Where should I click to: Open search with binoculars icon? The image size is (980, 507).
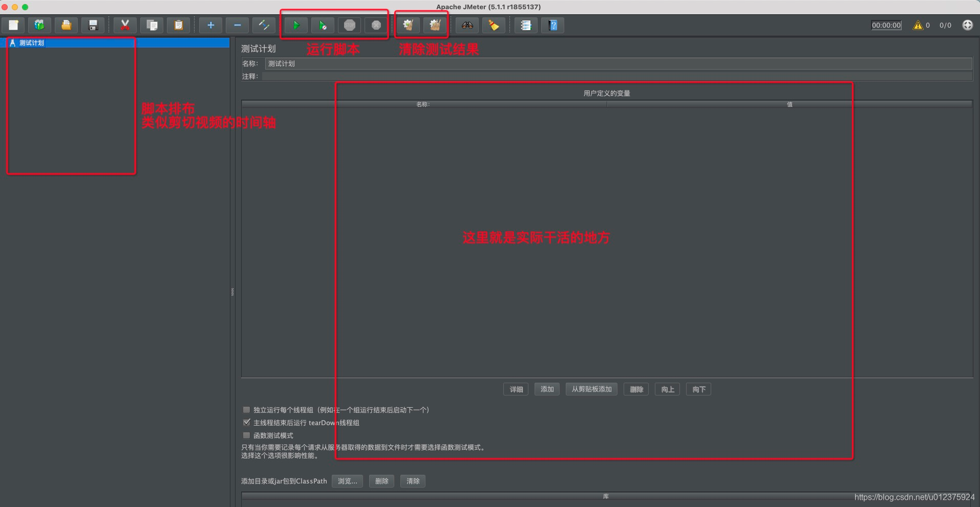tap(467, 25)
